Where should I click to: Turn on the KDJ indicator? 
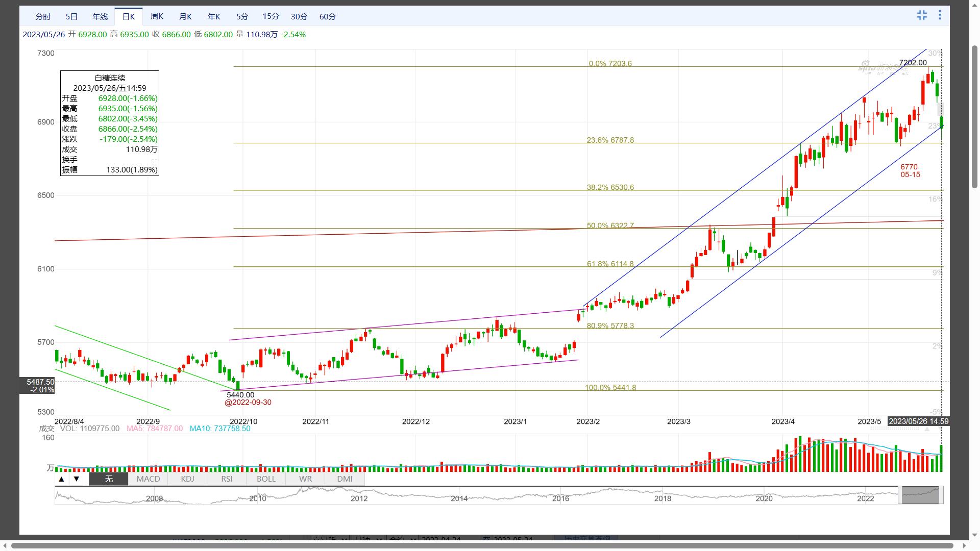[187, 479]
